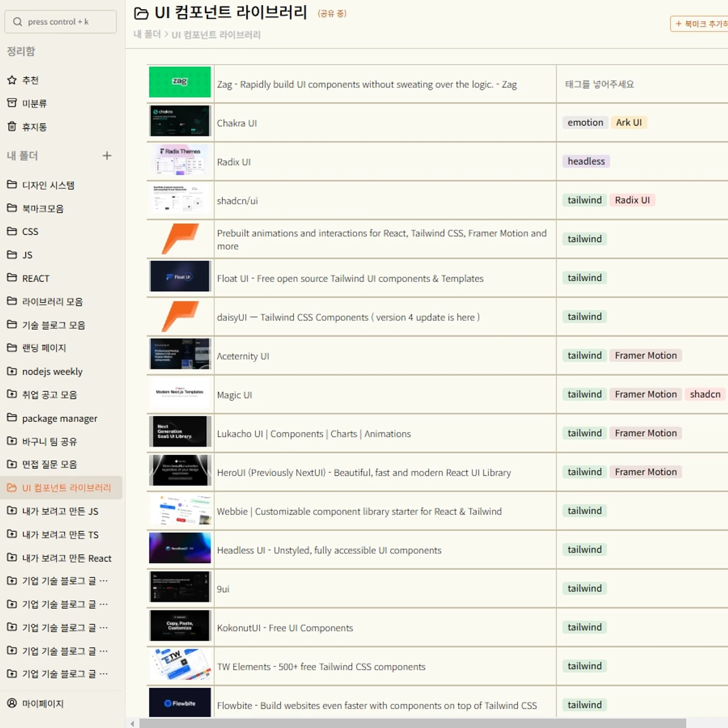Screen dimensions: 728x728
Task: Click the Radix UI tag on shadcn/ui row
Action: [x=632, y=200]
